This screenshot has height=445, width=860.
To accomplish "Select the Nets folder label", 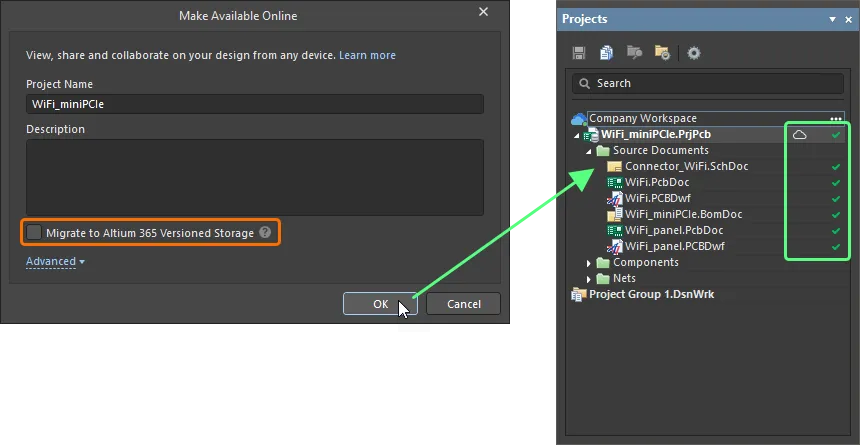I will point(624,278).
